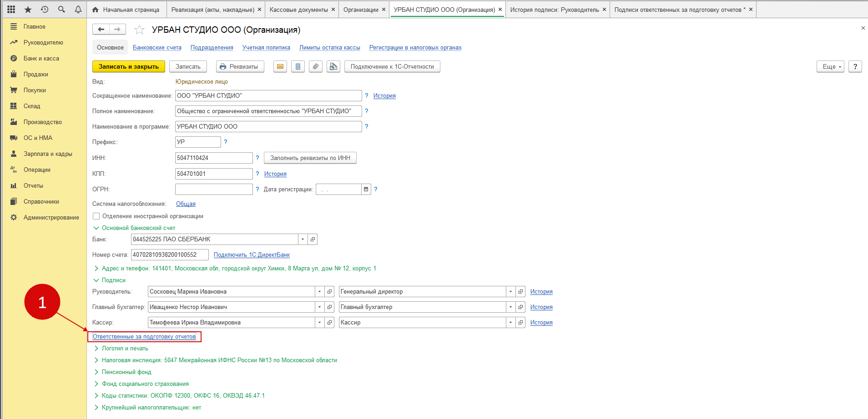
Task: Open Иващенко Нестор Иванович record icon
Action: 330,307
